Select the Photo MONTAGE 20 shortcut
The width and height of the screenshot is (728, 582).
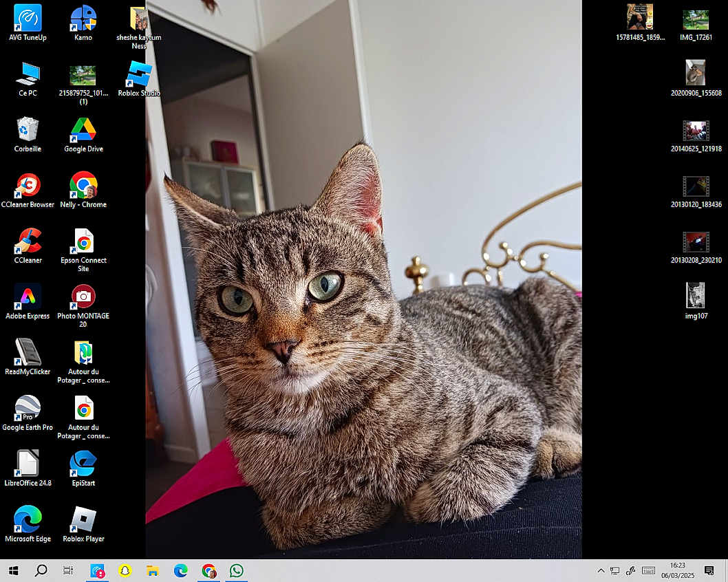(x=83, y=297)
